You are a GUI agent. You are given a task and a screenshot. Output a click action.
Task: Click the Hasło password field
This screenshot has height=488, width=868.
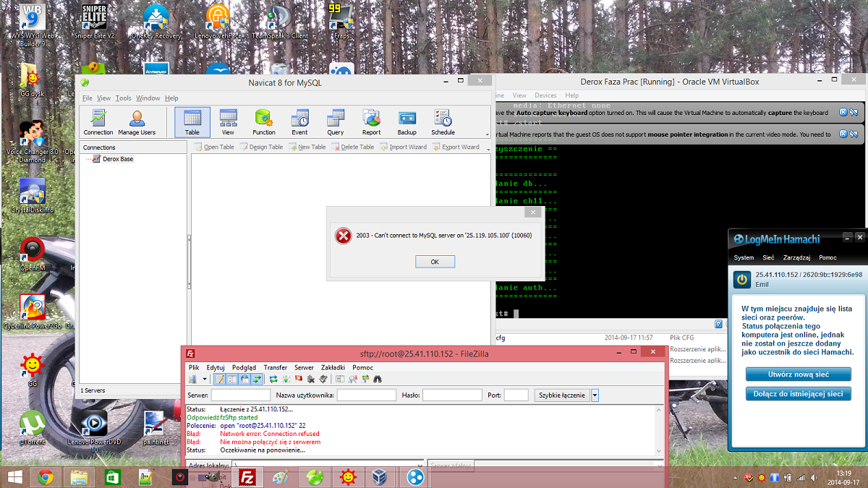(452, 395)
